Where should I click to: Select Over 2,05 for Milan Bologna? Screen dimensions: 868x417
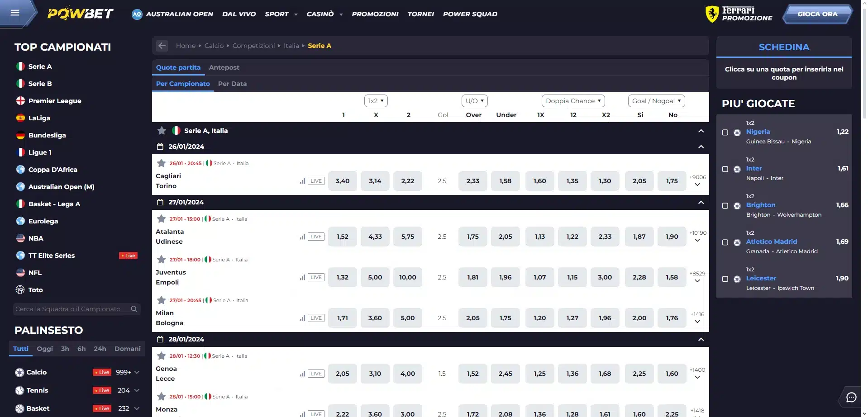pyautogui.click(x=473, y=318)
